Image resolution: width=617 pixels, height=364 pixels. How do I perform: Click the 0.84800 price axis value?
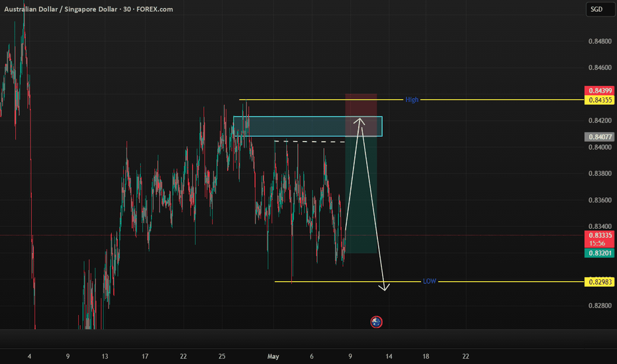pyautogui.click(x=600, y=41)
